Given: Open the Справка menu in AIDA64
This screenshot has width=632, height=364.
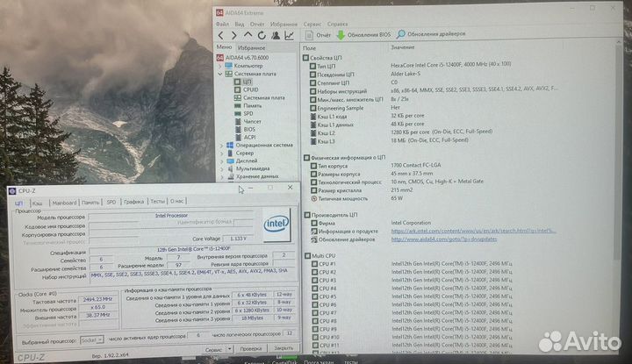Looking at the screenshot, I should 337,25.
